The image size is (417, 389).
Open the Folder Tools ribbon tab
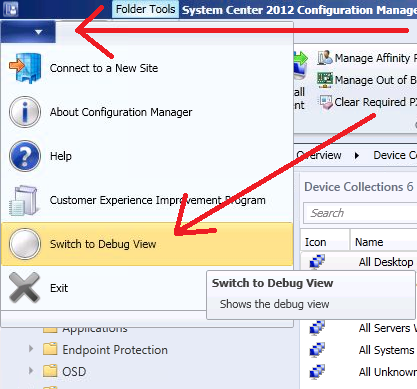pos(145,9)
